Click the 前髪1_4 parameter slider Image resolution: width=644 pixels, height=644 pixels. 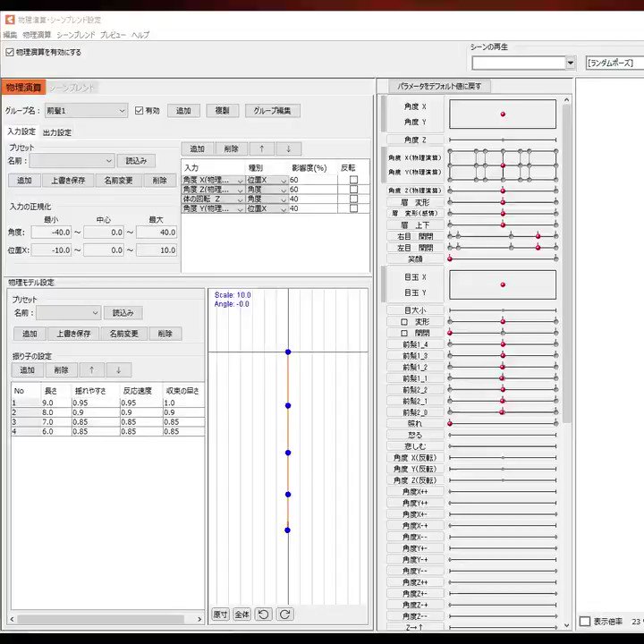pos(503,344)
